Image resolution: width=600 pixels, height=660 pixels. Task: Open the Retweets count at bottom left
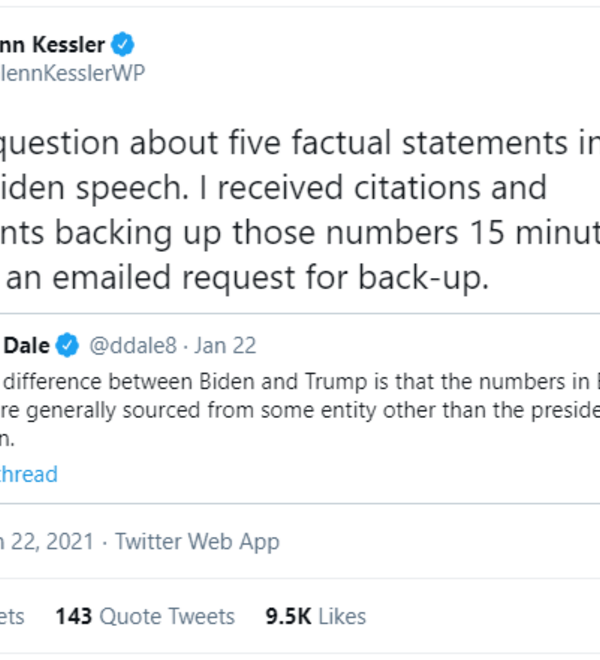coord(12,616)
